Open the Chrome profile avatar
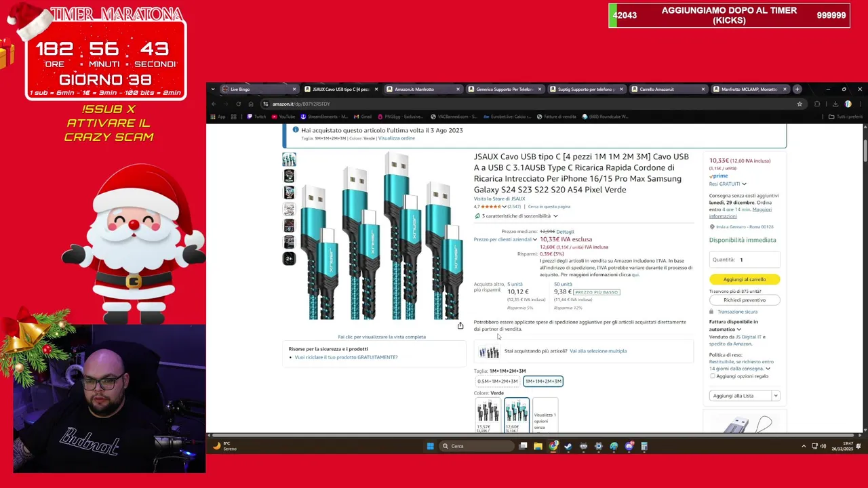The image size is (868, 488). 848,104
